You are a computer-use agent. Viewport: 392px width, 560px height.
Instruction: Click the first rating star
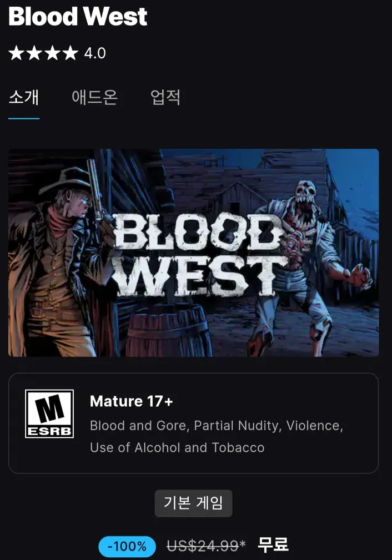click(x=16, y=53)
